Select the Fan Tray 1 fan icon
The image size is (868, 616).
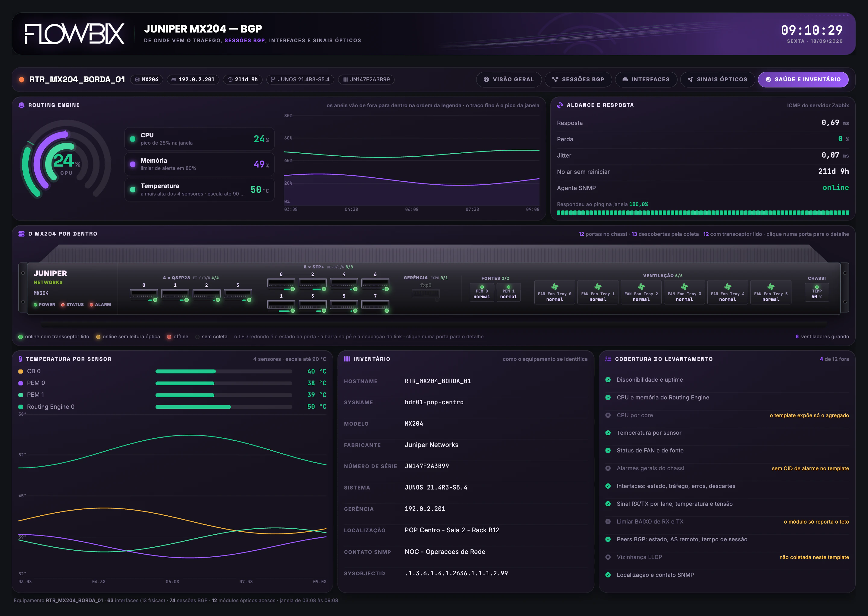point(598,287)
